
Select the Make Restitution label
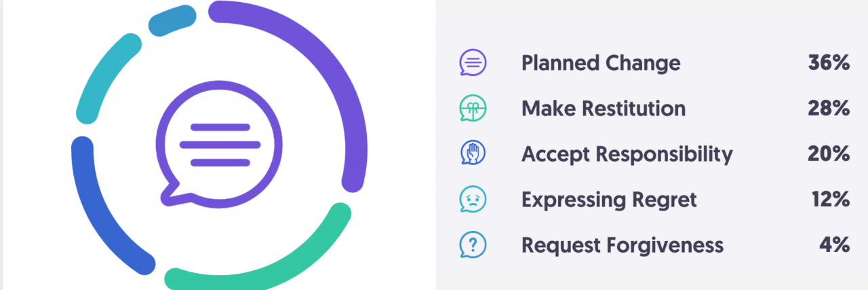[x=603, y=109]
